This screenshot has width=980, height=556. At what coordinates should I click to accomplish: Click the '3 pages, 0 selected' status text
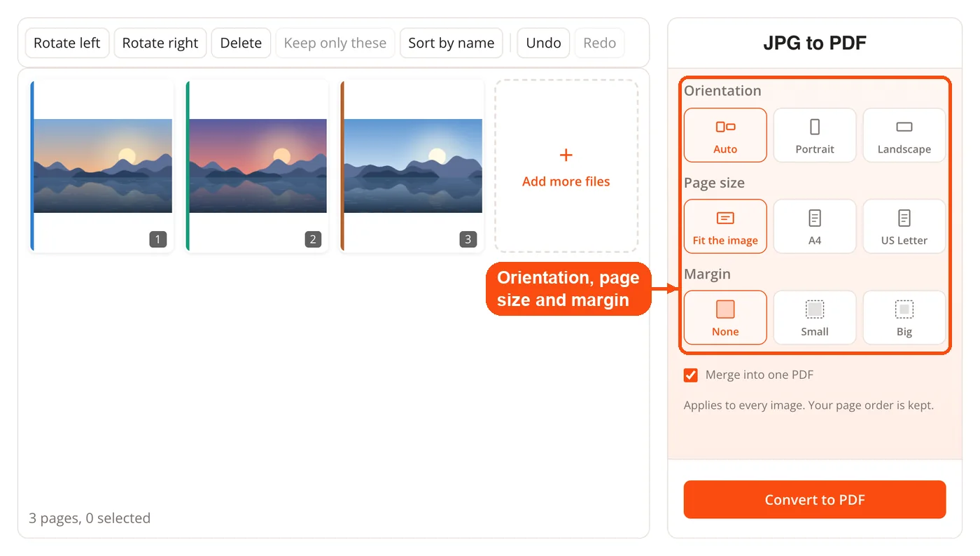click(x=90, y=518)
